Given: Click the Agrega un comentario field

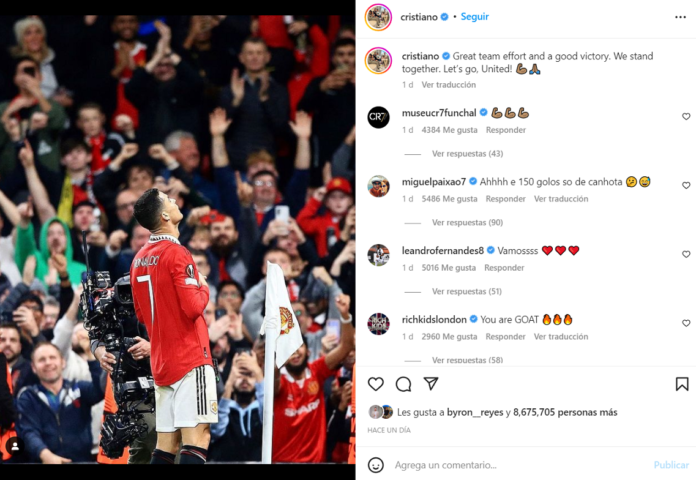Looking at the screenshot, I should click(x=519, y=465).
